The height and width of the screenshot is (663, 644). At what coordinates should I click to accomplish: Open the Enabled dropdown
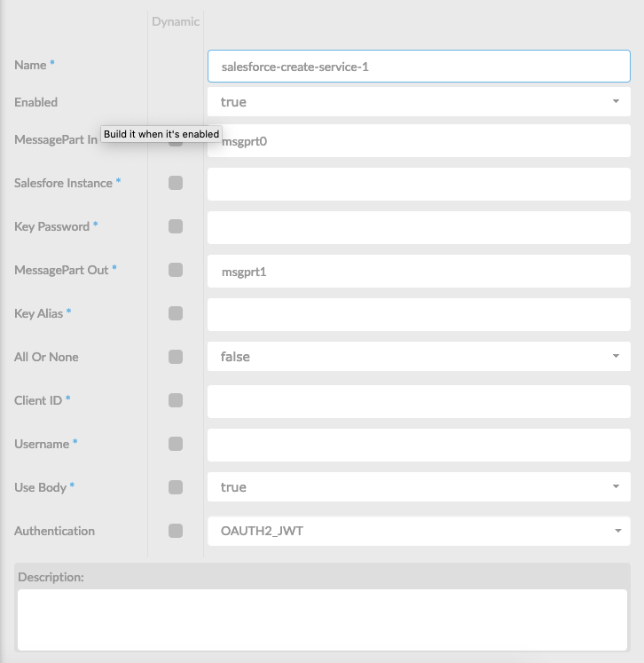pyautogui.click(x=419, y=102)
